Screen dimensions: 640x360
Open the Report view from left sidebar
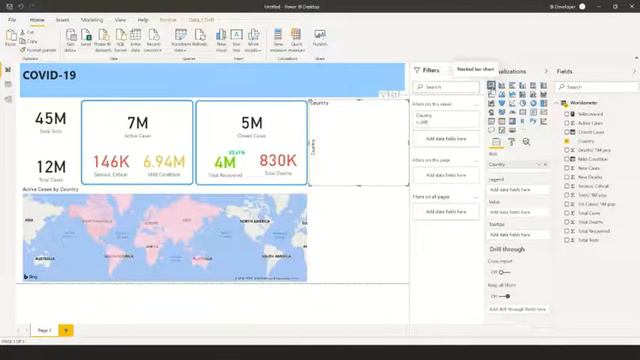(x=8, y=70)
